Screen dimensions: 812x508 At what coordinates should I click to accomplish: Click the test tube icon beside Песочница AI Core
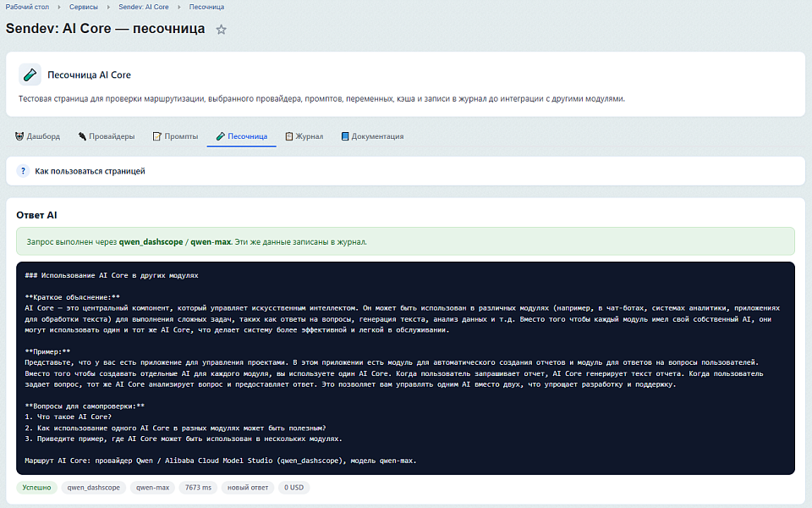coord(30,75)
